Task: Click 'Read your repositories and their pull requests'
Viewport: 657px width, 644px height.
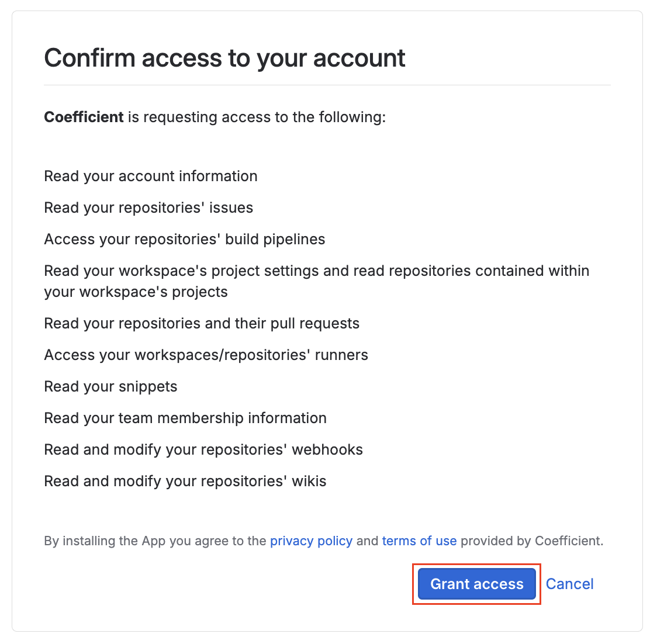Action: [202, 324]
